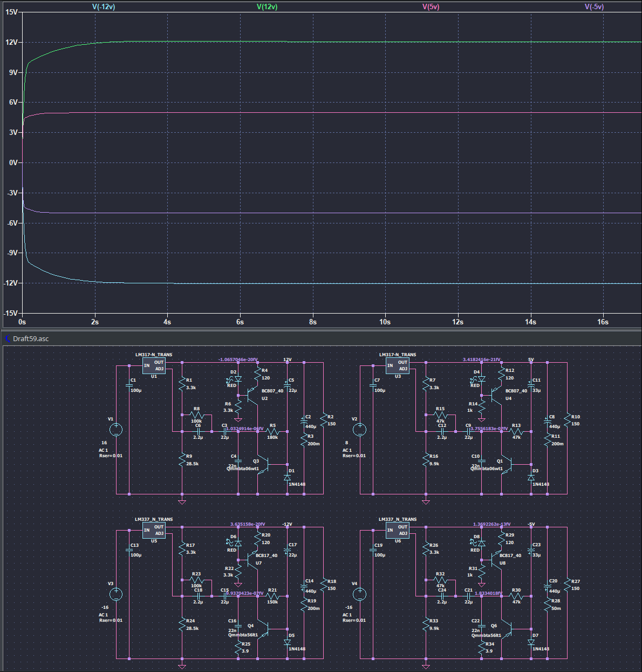Select voltage source V4 symbol
This screenshot has width=642, height=672.
(360, 594)
